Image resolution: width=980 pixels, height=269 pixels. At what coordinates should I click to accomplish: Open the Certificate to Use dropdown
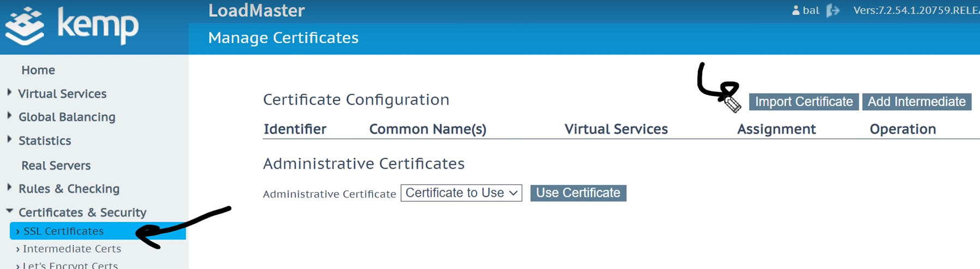click(x=461, y=193)
